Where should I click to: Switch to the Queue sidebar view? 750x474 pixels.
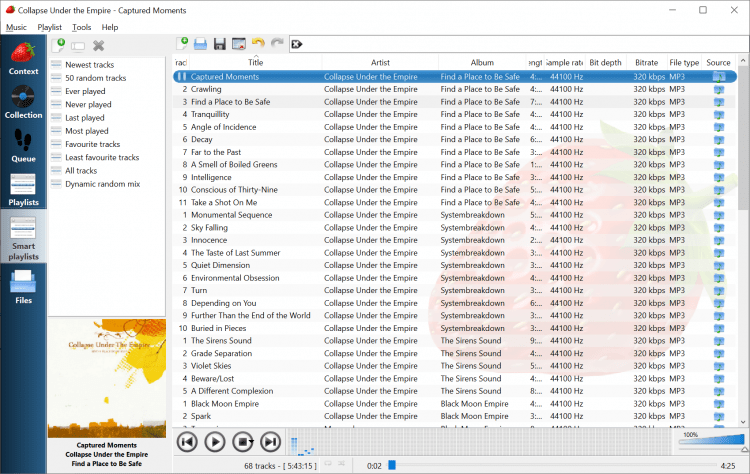coord(23,146)
